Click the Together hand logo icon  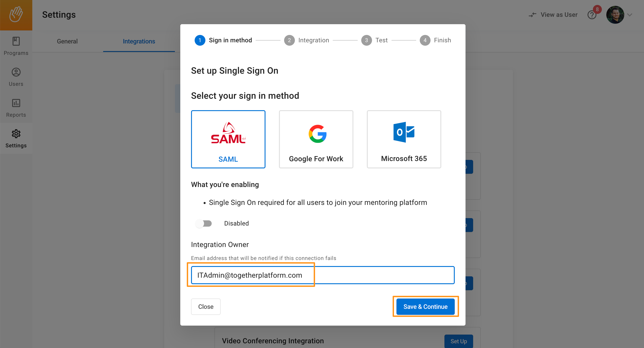coord(16,15)
